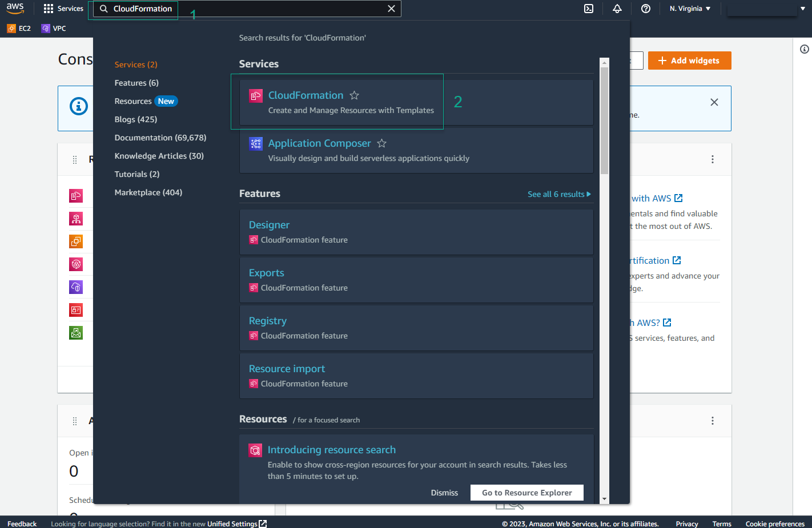Click the green recently visited service icon

point(76,333)
